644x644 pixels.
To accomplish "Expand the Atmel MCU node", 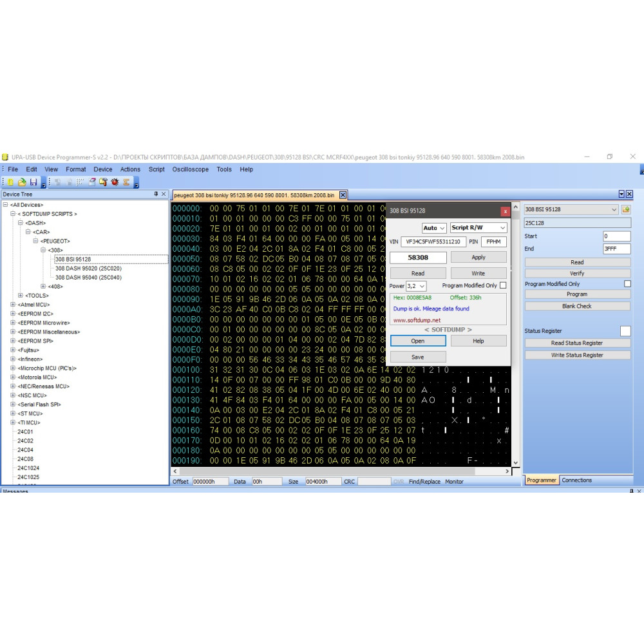I will pyautogui.click(x=13, y=305).
